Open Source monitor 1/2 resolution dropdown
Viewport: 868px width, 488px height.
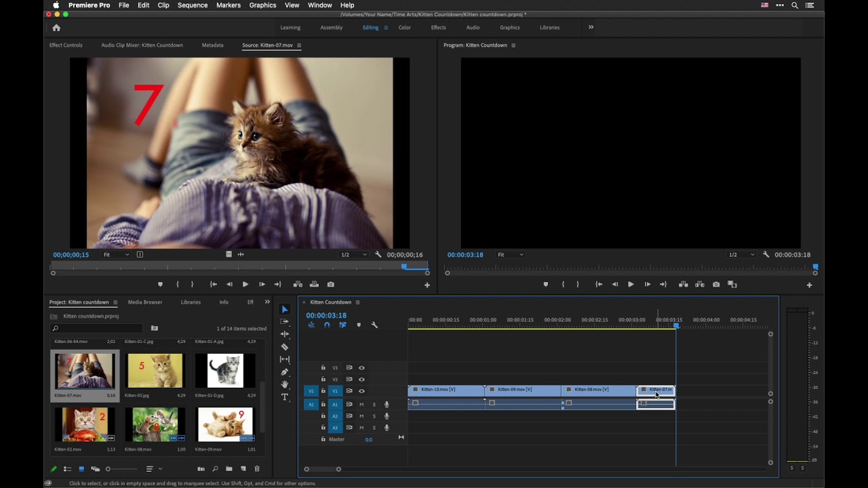coord(353,254)
